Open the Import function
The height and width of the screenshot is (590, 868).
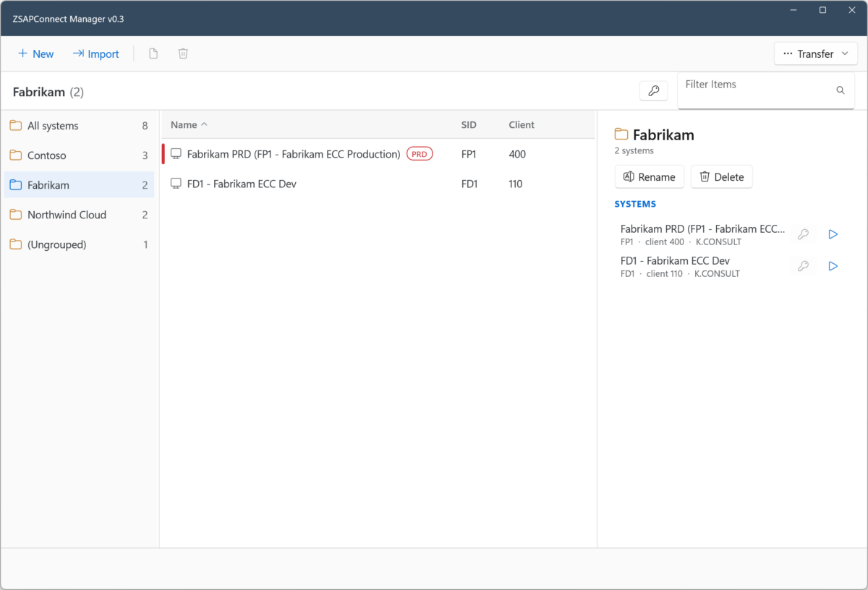click(x=95, y=54)
